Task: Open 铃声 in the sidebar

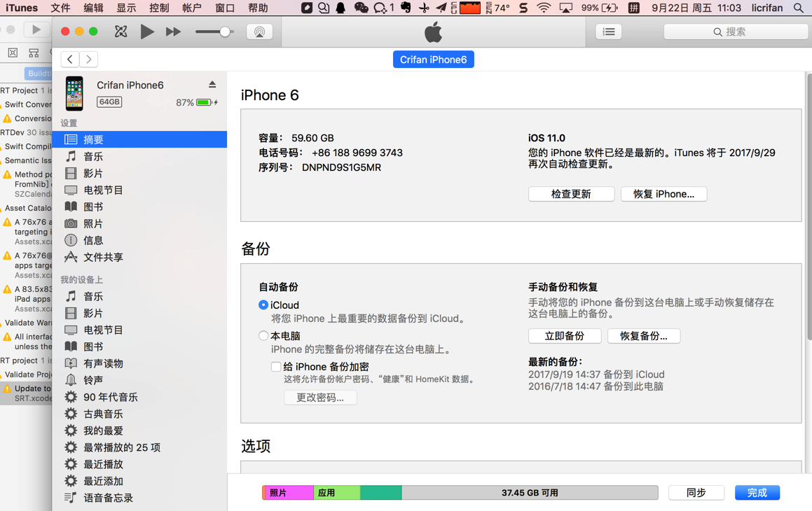Action: [139, 380]
